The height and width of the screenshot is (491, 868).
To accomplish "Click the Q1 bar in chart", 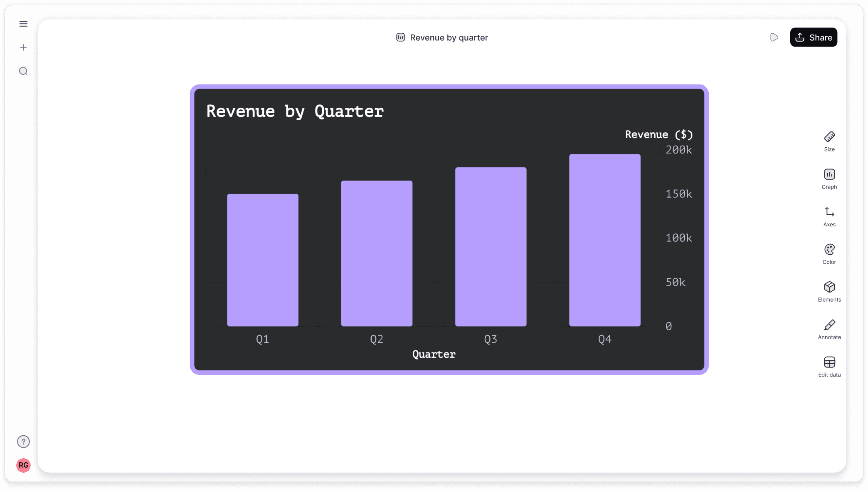I will 262,260.
